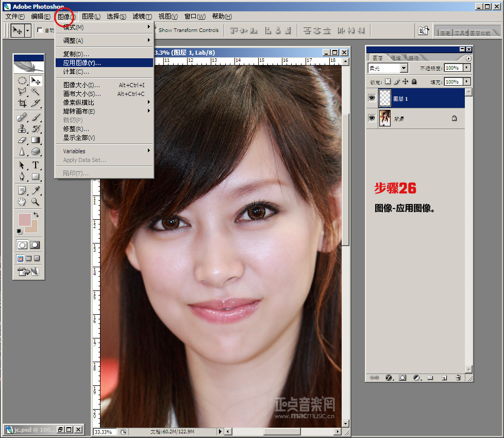504x438 pixels.
Task: Choose the Horizontal Type tool
Action: (x=36, y=165)
